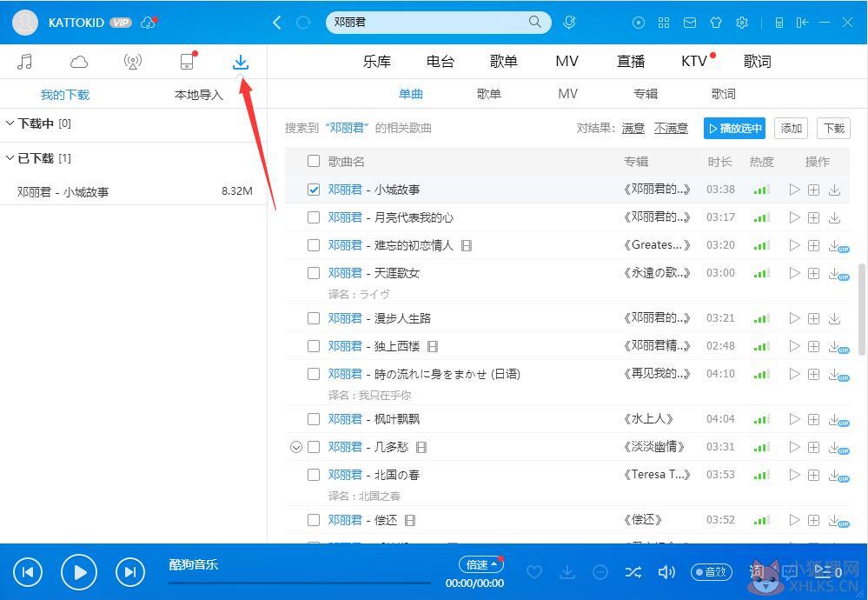
Task: Switch to the 乐库 tab
Action: tap(377, 62)
